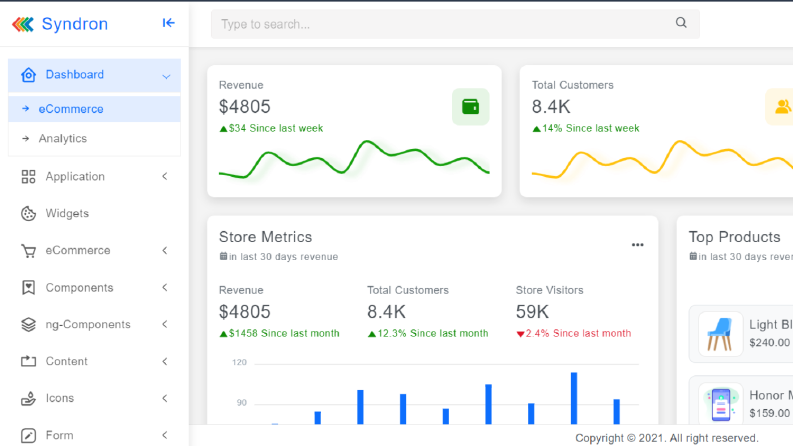Image resolution: width=793 pixels, height=446 pixels.
Task: Expand the Content menu chevron
Action: [165, 361]
